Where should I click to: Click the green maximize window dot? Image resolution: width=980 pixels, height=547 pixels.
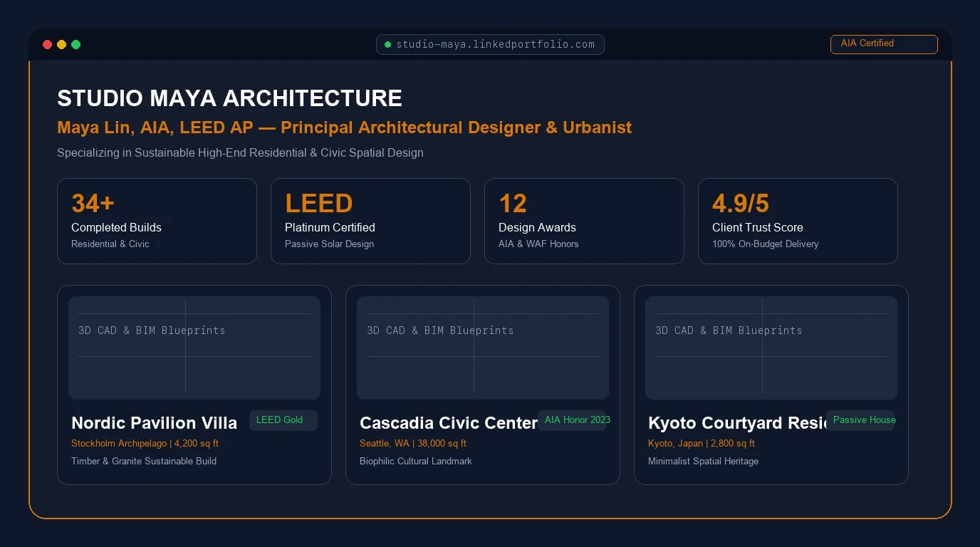click(x=76, y=45)
